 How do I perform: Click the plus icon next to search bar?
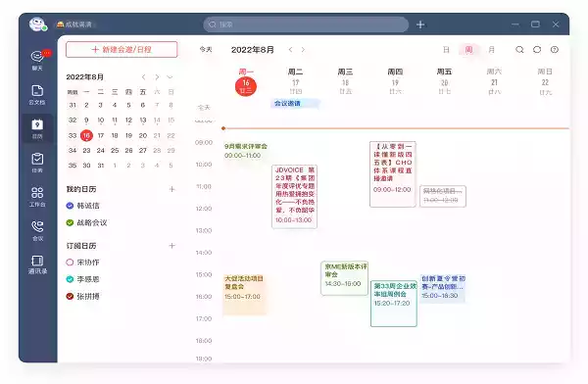pos(420,24)
